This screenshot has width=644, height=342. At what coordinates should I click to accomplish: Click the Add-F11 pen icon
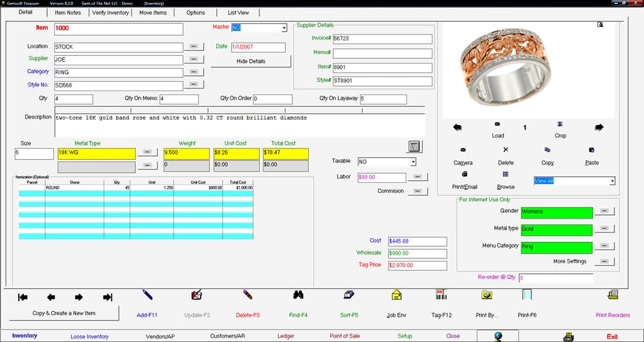tap(147, 295)
